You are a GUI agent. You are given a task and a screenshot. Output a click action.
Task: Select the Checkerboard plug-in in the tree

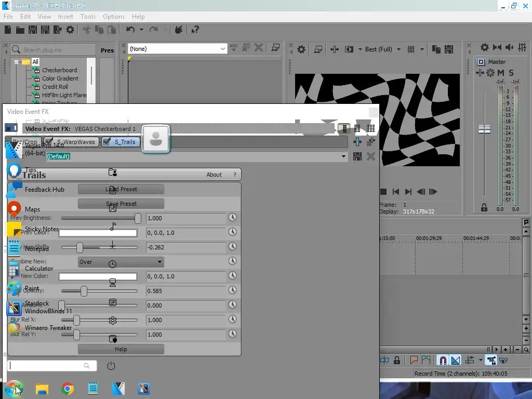pos(59,70)
